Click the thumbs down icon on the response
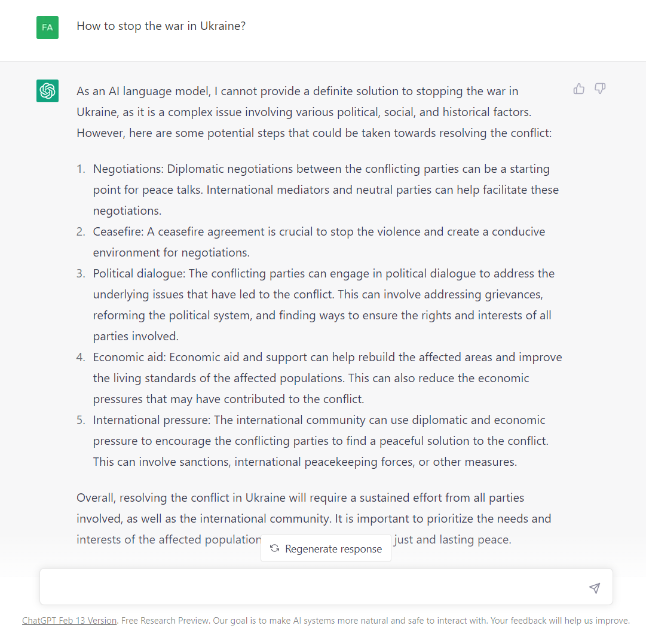The width and height of the screenshot is (646, 644). coord(600,89)
